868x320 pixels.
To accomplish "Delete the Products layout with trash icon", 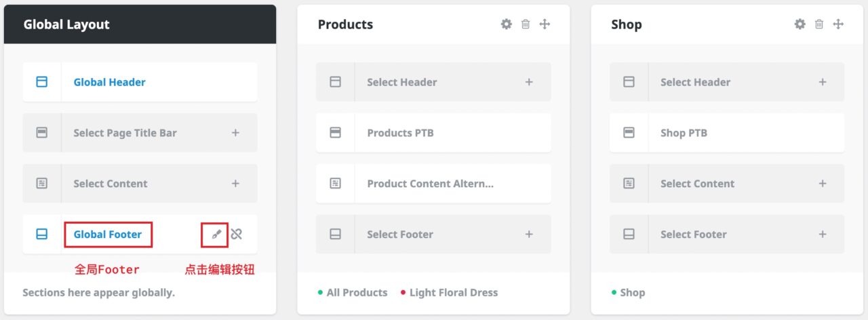I will tap(526, 24).
